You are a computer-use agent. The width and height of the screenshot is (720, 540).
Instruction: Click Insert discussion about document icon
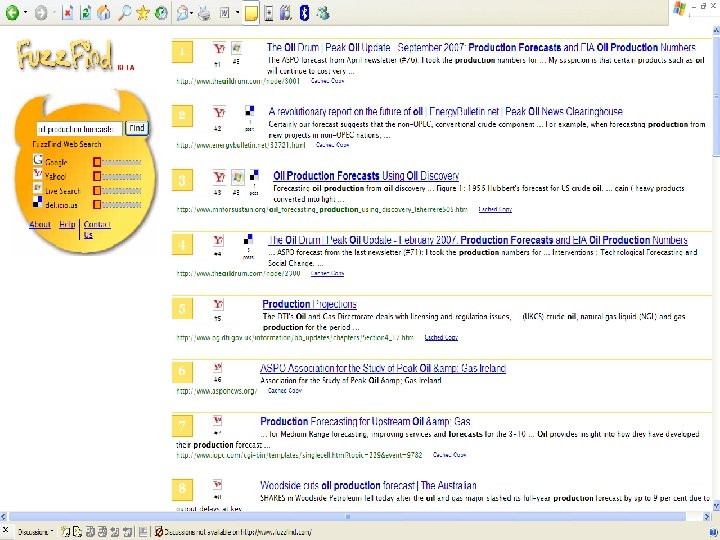(78, 532)
